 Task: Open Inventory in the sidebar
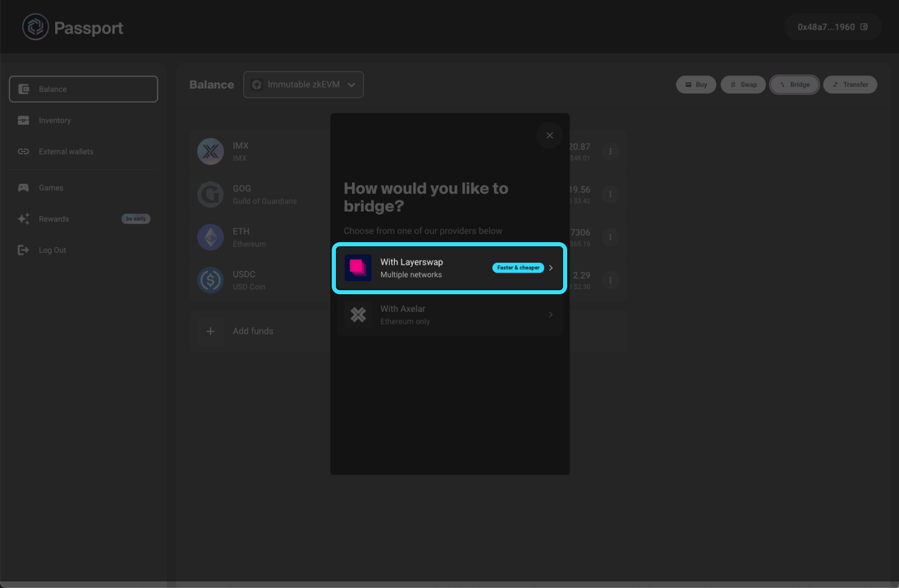pyautogui.click(x=83, y=120)
